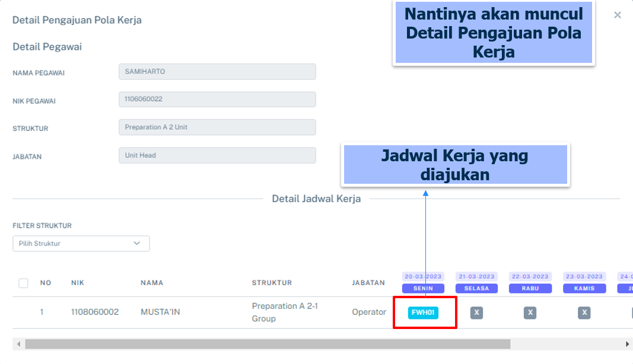Select the SELASA day column header
The width and height of the screenshot is (633, 364).
point(476,289)
